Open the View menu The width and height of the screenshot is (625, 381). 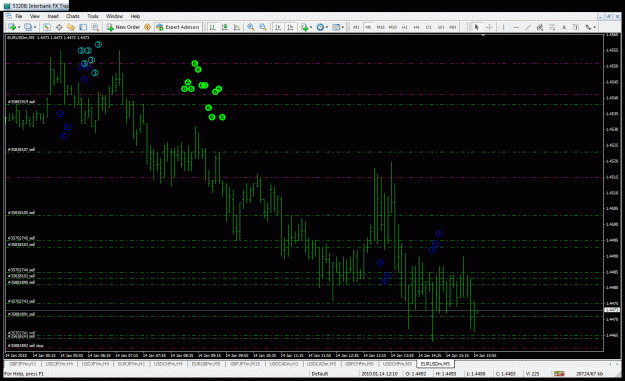(35, 16)
